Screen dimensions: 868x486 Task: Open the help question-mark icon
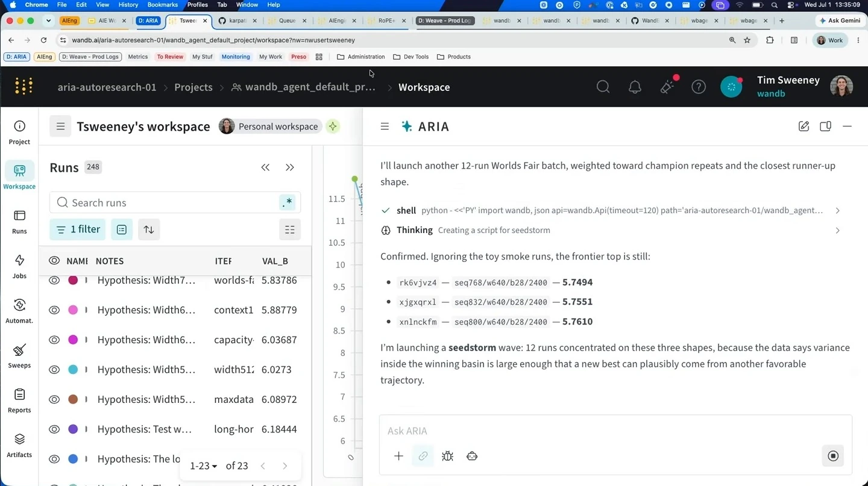point(699,87)
